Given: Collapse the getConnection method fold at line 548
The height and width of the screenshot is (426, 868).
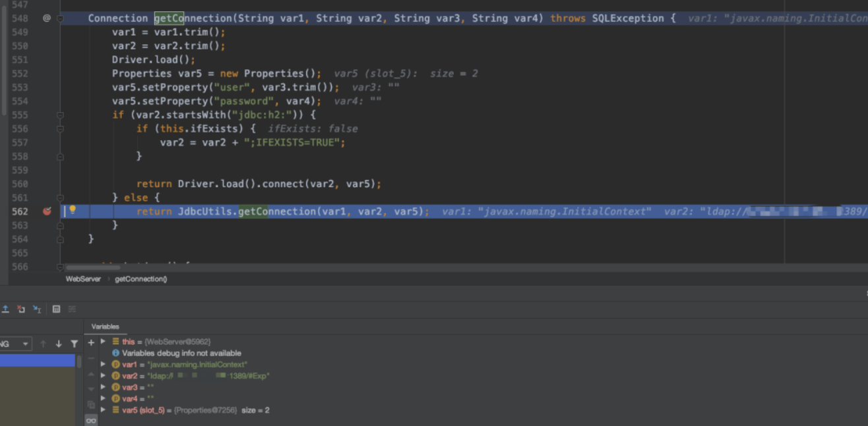Looking at the screenshot, I should point(60,18).
